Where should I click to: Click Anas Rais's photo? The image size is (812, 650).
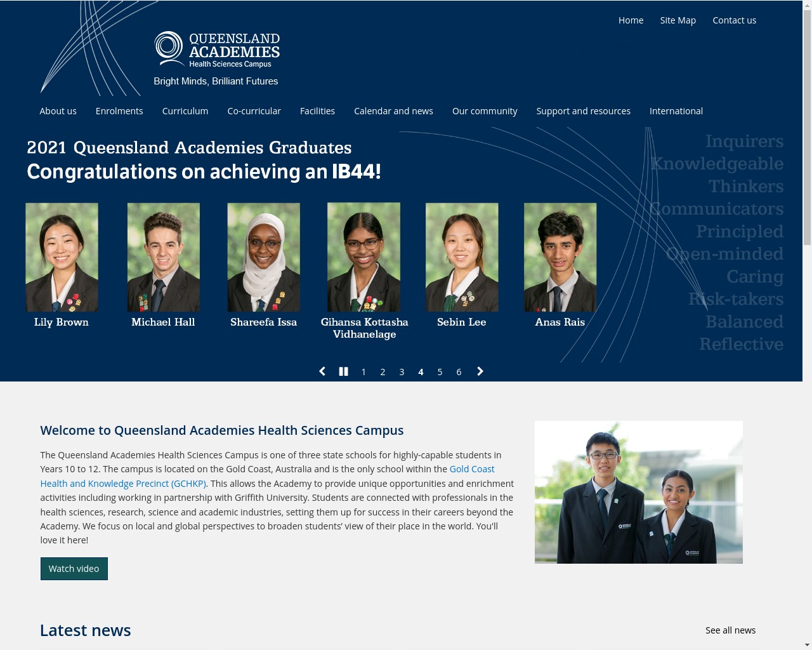pos(560,257)
